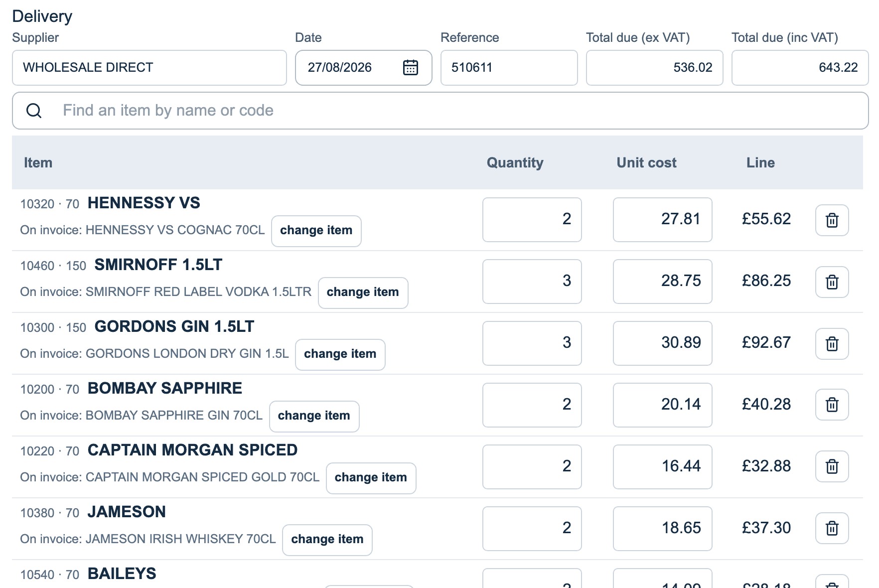879x588 pixels.
Task: Delete the GORDONS GIN 1.5LT line
Action: point(832,343)
